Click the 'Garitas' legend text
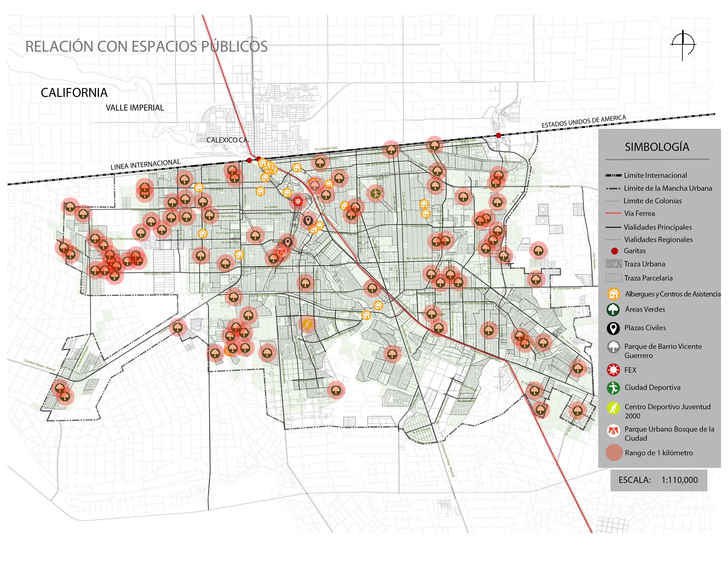 pos(635,251)
